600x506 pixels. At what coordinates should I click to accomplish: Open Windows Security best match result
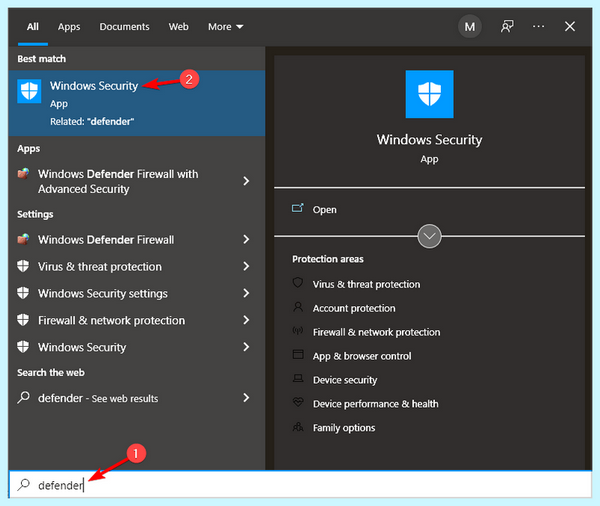pos(137,103)
